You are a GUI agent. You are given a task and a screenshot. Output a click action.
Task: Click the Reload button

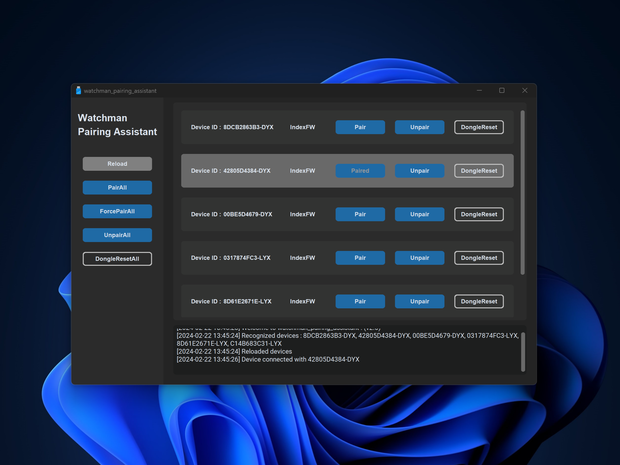(x=117, y=164)
